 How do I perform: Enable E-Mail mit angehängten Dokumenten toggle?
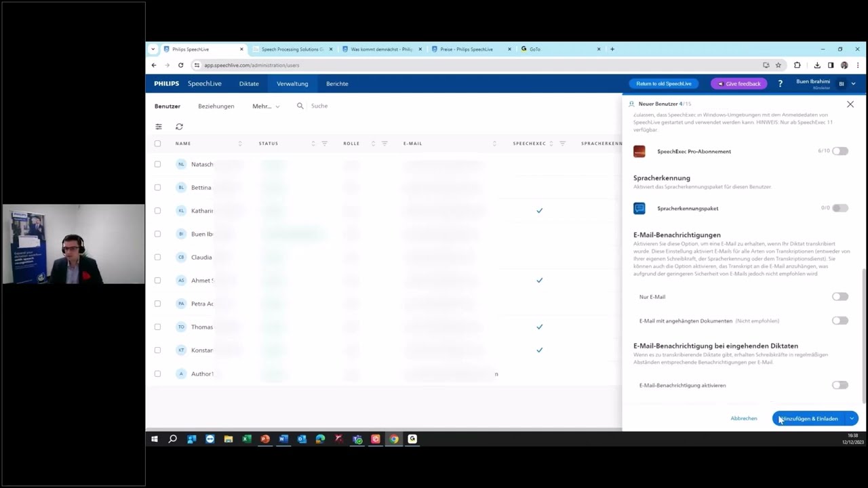click(840, 321)
